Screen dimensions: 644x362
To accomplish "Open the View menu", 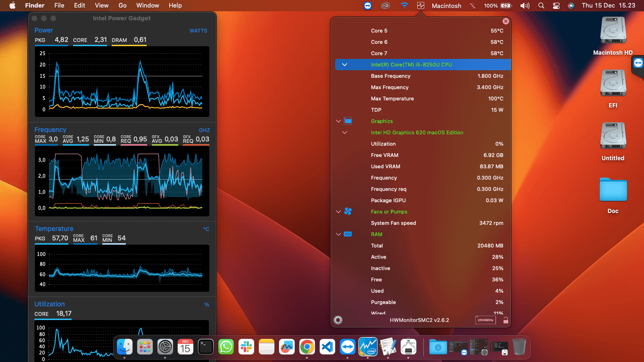I will coord(102,6).
